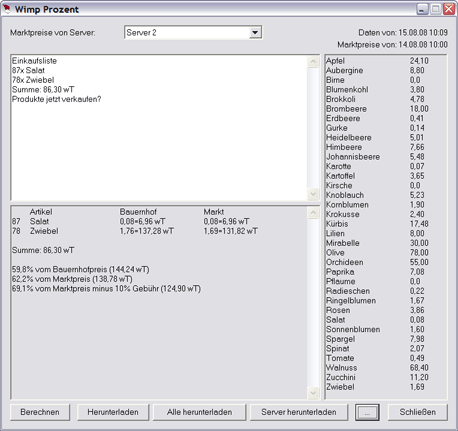Click the Schließen button
458x431 pixels.
point(418,412)
